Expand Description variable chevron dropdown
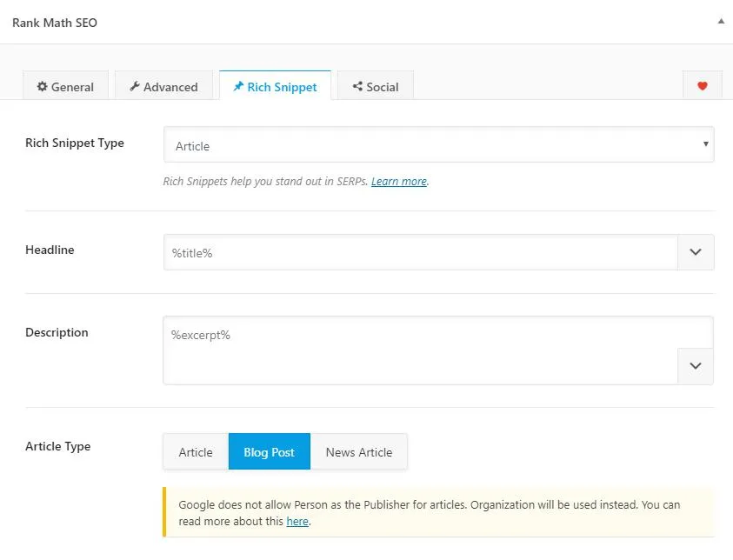733x560 pixels. click(696, 366)
